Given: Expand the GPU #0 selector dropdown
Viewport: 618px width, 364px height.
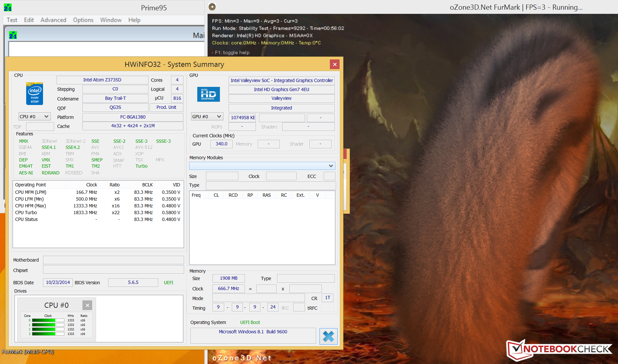Looking at the screenshot, I should coord(207,117).
